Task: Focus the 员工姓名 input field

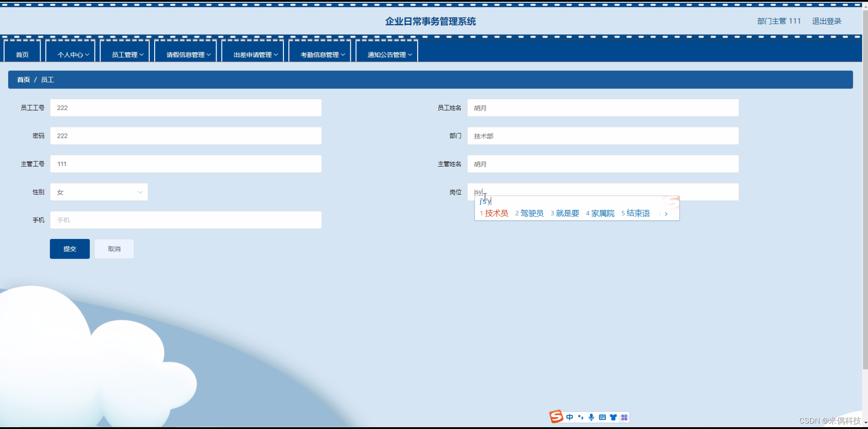Action: pos(603,108)
